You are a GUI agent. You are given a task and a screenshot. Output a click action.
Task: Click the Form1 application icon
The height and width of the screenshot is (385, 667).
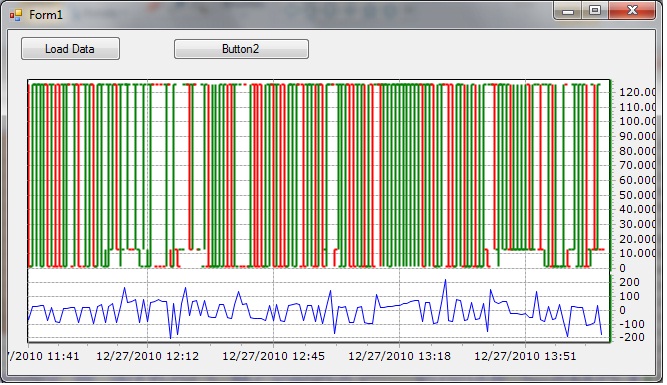(16, 15)
